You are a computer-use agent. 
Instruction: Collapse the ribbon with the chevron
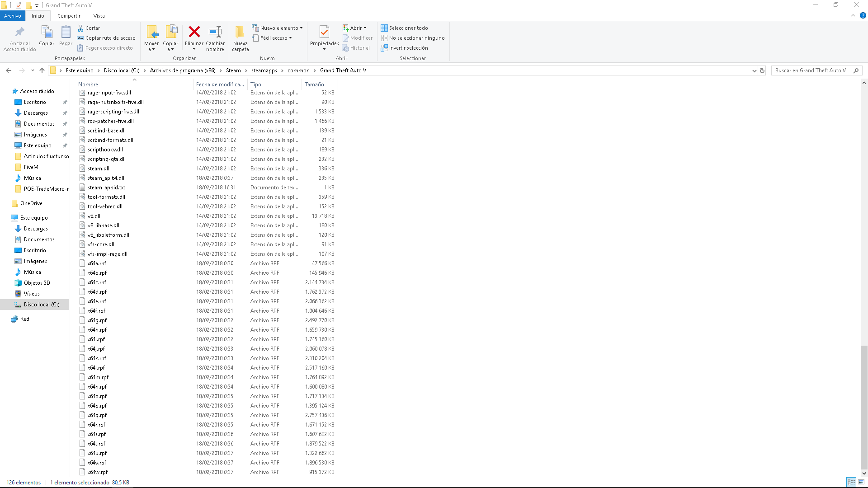pos(853,15)
